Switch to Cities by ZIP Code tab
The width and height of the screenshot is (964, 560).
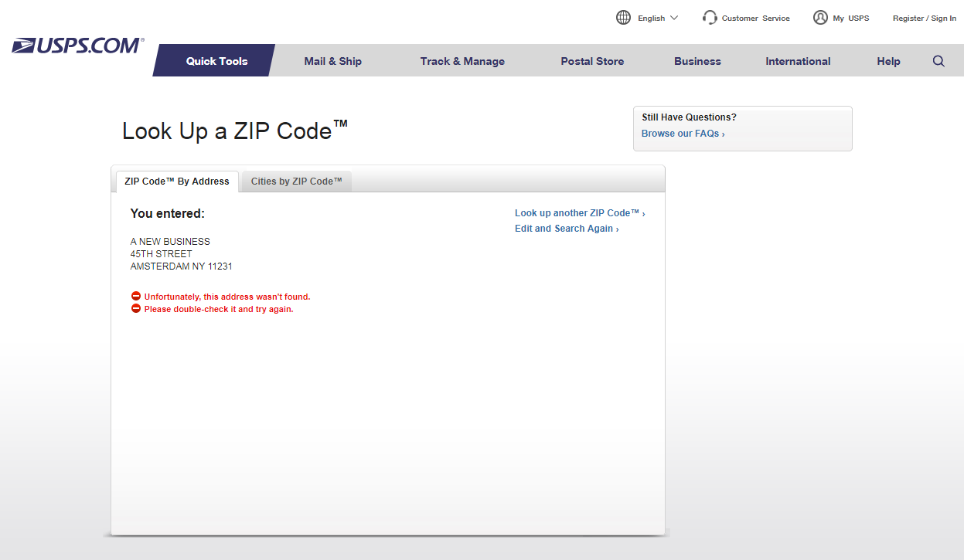coord(297,182)
